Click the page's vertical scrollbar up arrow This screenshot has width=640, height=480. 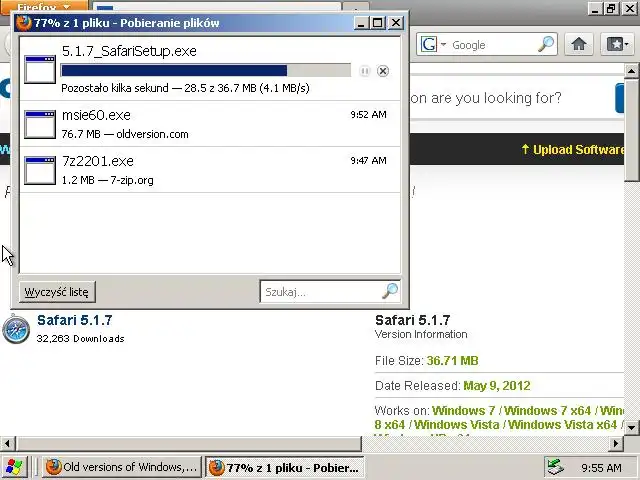631,71
